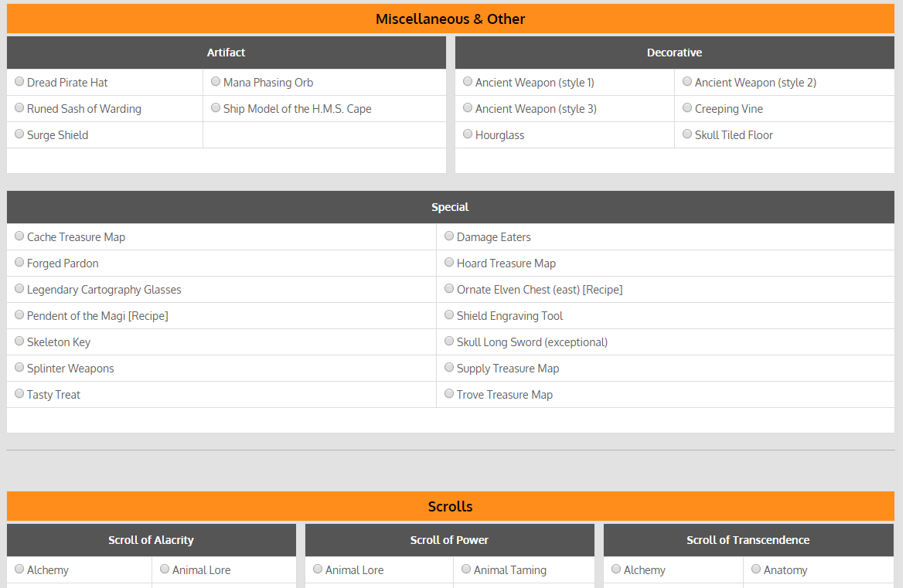906x588 pixels.
Task: Select the Creeping Vine option
Action: (687, 108)
